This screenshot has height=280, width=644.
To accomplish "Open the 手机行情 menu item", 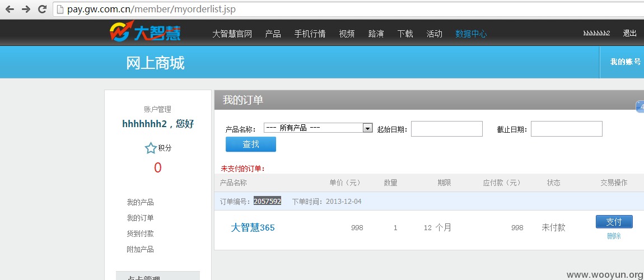I will [310, 34].
